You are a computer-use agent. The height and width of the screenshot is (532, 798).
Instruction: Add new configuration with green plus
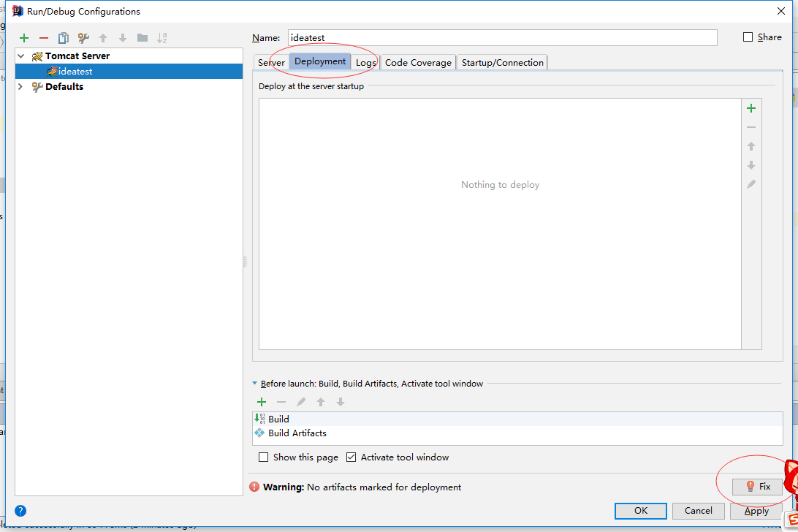pos(24,38)
